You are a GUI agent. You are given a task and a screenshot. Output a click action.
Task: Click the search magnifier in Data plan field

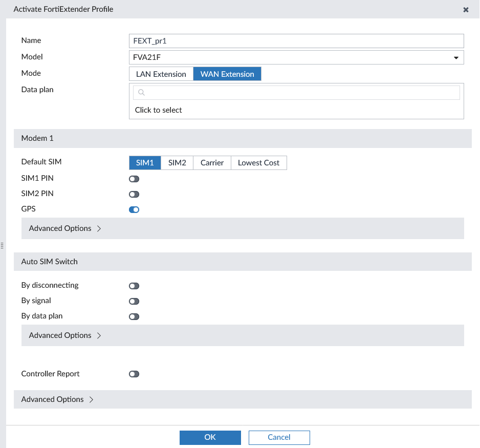click(141, 92)
